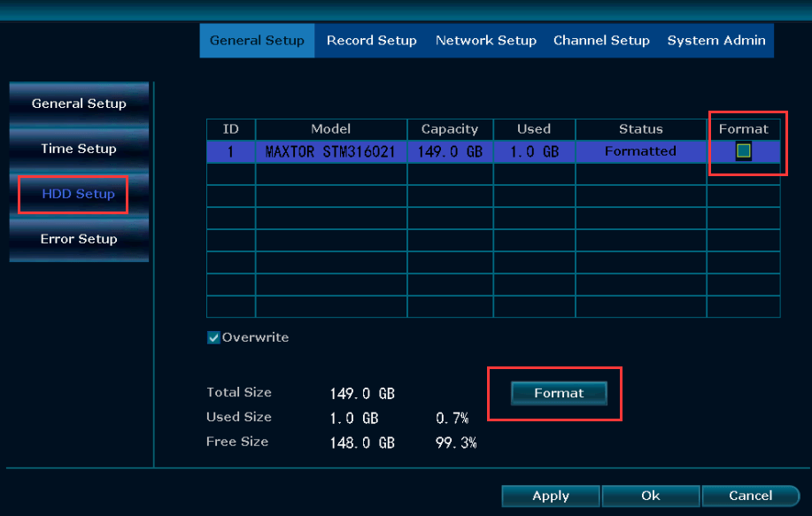Open Error Setup in the sidebar
The width and height of the screenshot is (812, 516).
(x=79, y=239)
